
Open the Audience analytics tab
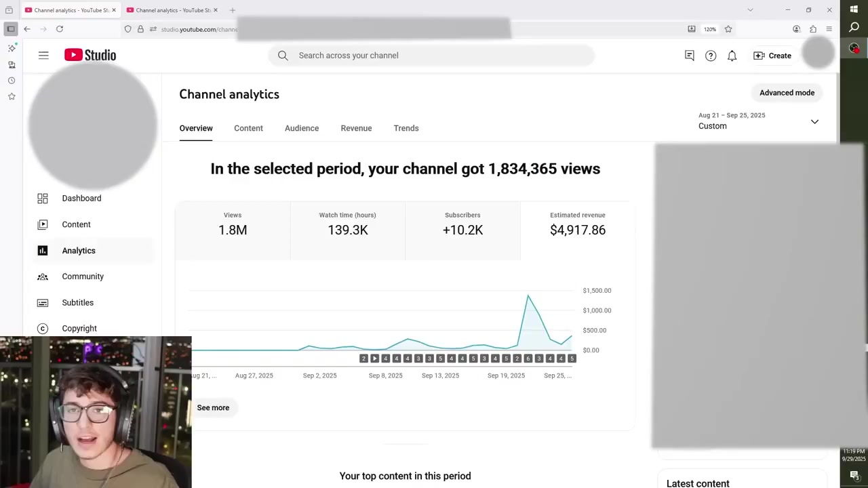[x=301, y=128]
